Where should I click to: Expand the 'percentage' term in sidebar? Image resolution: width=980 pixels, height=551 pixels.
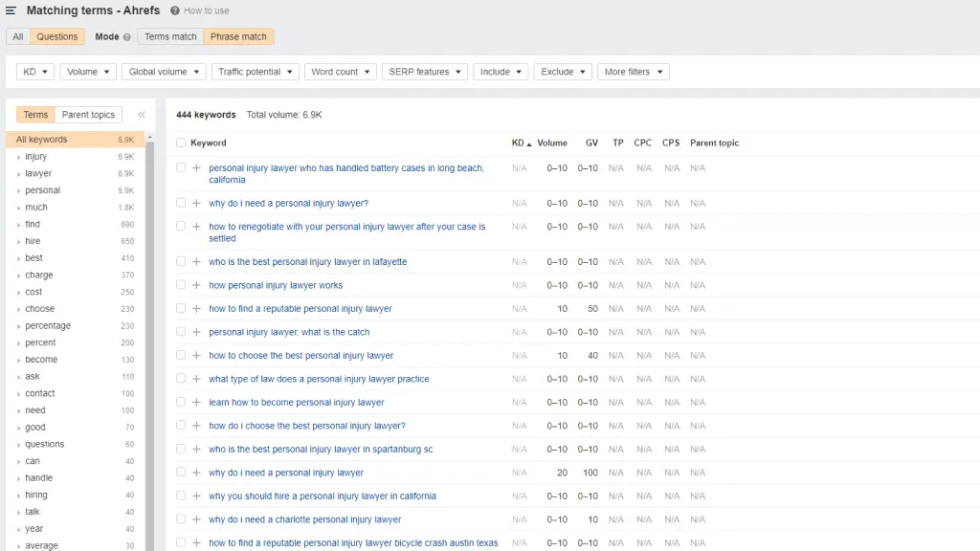19,327
